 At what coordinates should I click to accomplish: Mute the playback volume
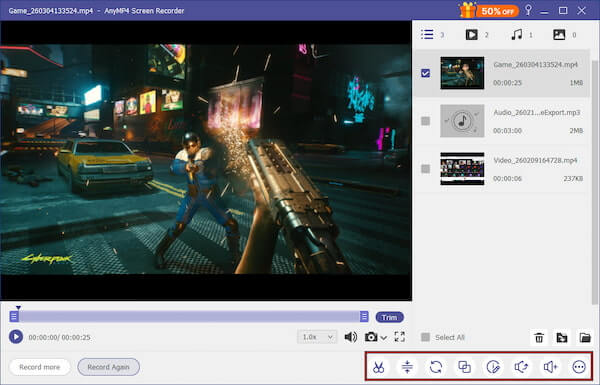tap(351, 337)
